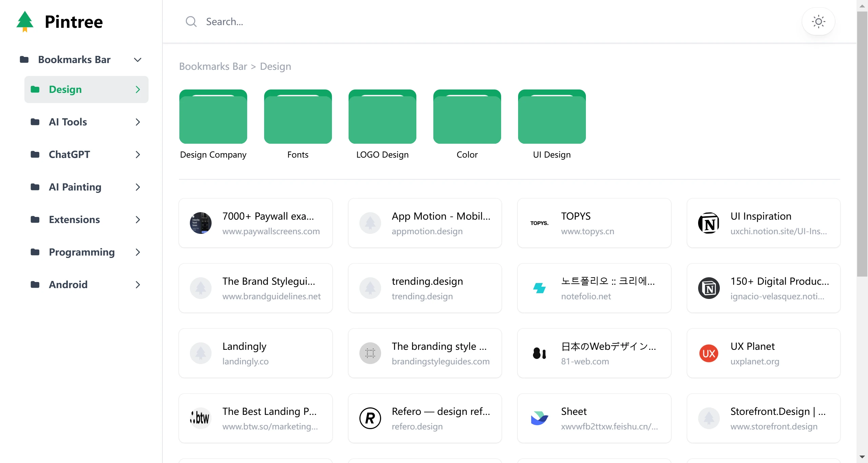Click the Sheet feishu bookmark icon

pyautogui.click(x=539, y=418)
